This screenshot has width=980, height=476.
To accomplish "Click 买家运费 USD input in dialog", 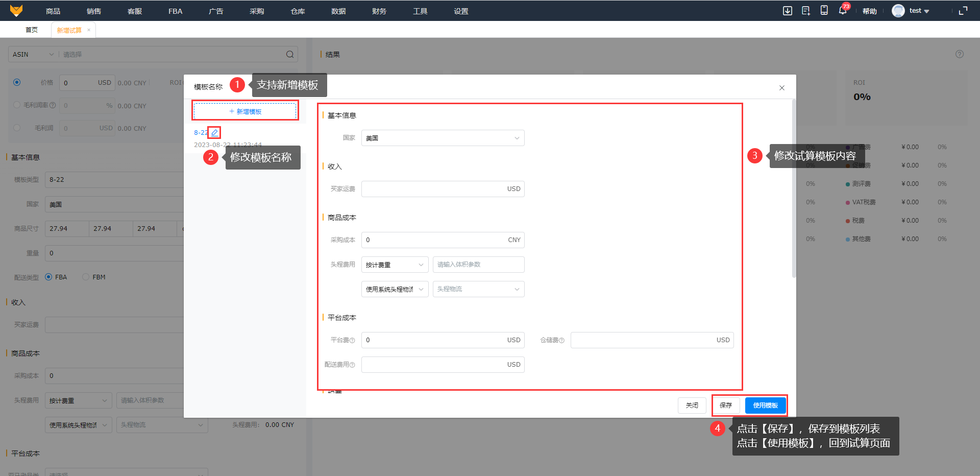I will pyautogui.click(x=443, y=189).
